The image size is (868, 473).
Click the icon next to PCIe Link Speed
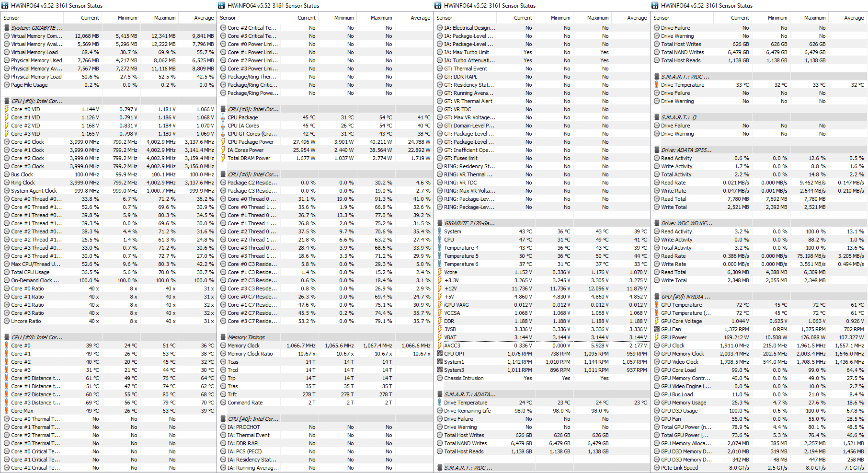pos(657,468)
